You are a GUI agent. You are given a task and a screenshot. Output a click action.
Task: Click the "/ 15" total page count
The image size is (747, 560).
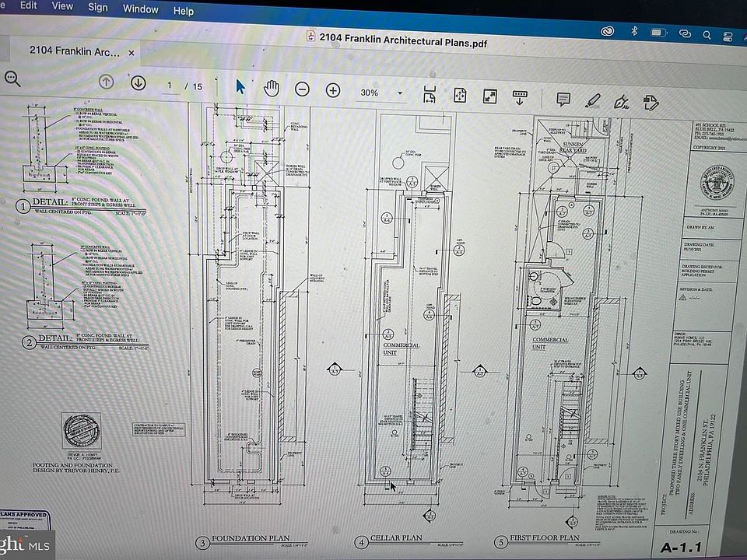[194, 86]
